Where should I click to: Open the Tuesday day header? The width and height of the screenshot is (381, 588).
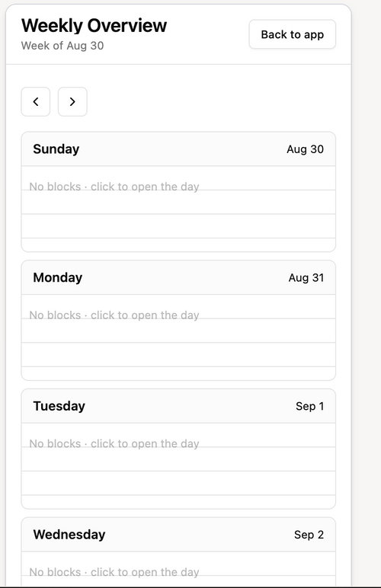pos(178,406)
